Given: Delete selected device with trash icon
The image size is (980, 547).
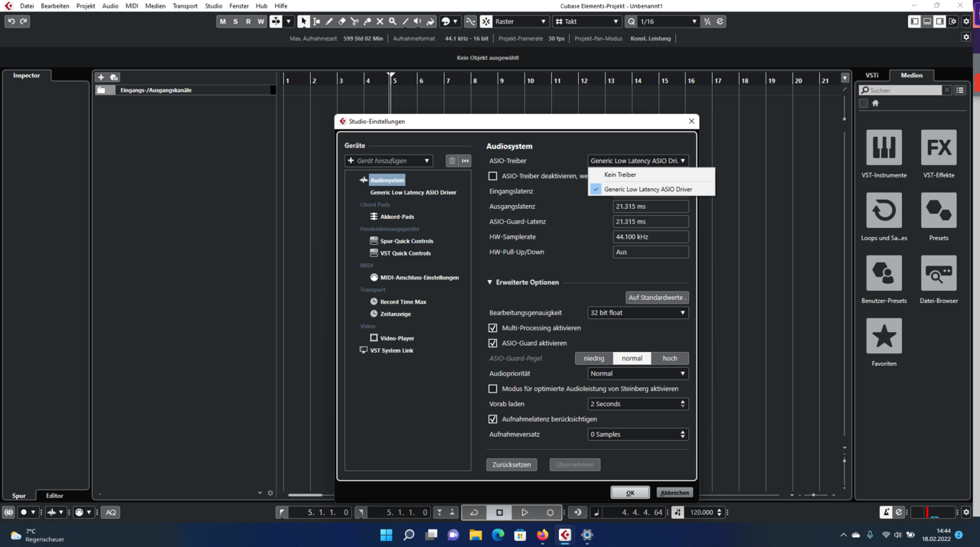Looking at the screenshot, I should click(452, 161).
